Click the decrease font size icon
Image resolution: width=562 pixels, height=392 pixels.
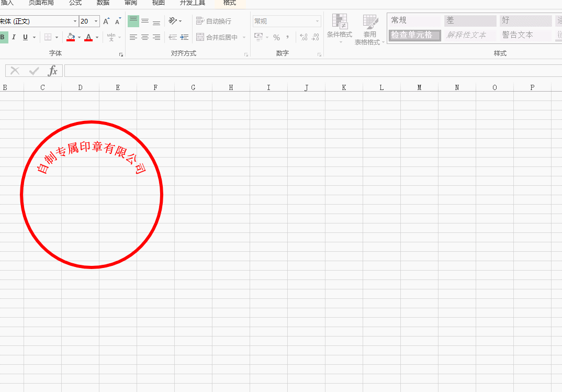point(118,21)
